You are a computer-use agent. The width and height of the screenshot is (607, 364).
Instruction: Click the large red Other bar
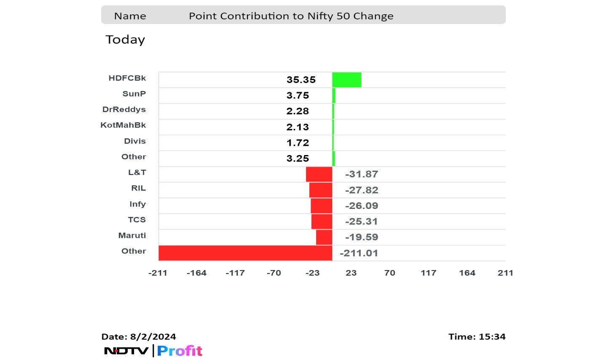[245, 253]
